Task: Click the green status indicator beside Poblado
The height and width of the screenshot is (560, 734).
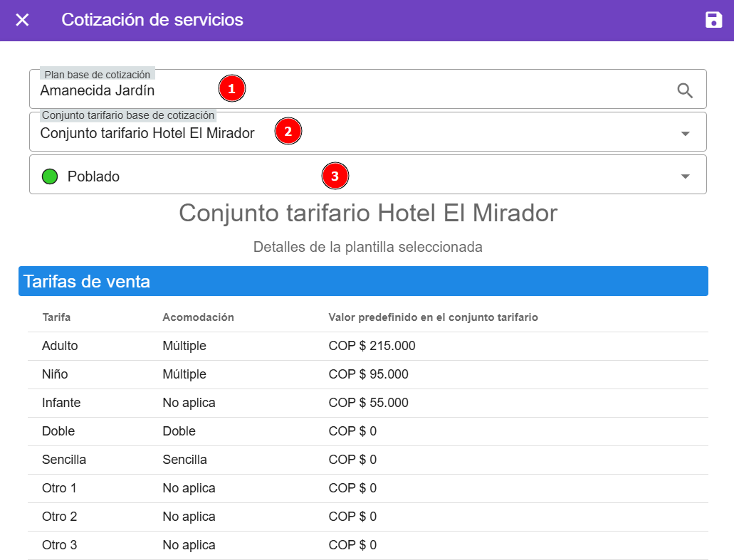Action: 49,176
